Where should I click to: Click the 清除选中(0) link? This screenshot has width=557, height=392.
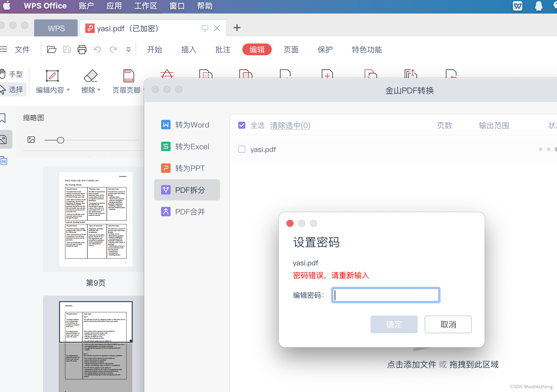pyautogui.click(x=290, y=125)
